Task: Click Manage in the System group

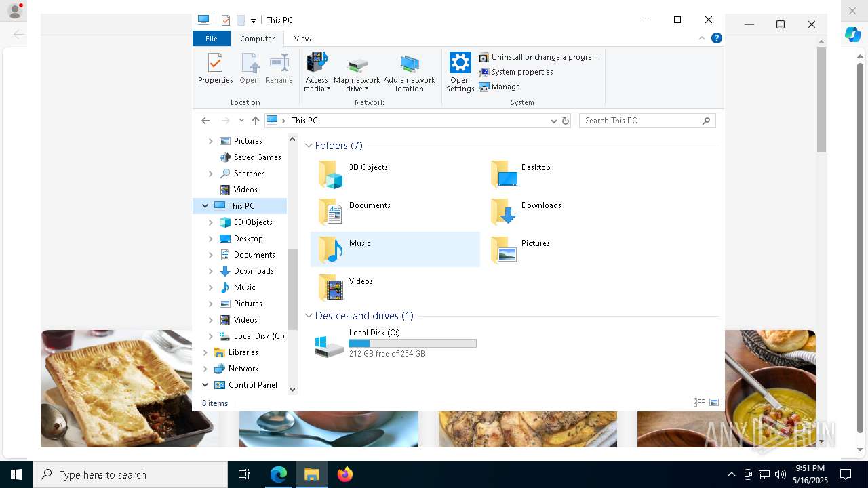Action: pyautogui.click(x=500, y=87)
